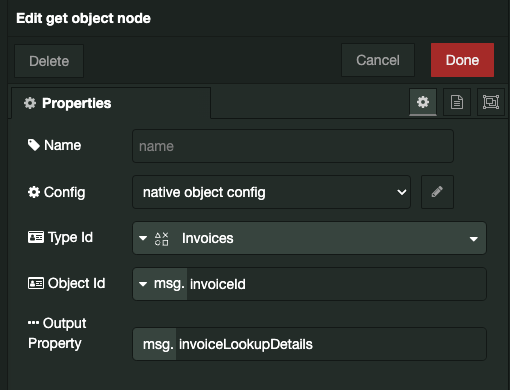Click the "Object Id" label text
The height and width of the screenshot is (390, 510).
pos(76,283)
